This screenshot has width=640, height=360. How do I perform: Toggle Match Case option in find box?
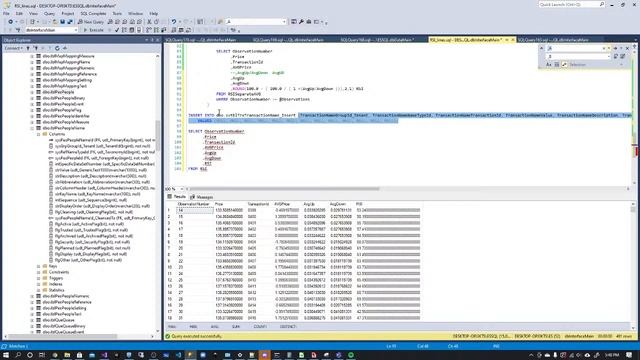(x=549, y=64)
